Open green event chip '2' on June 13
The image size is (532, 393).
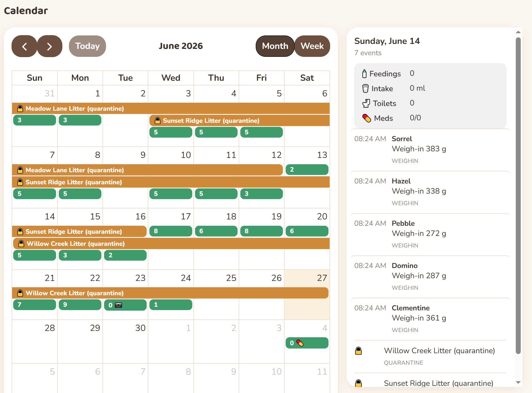coord(307,170)
